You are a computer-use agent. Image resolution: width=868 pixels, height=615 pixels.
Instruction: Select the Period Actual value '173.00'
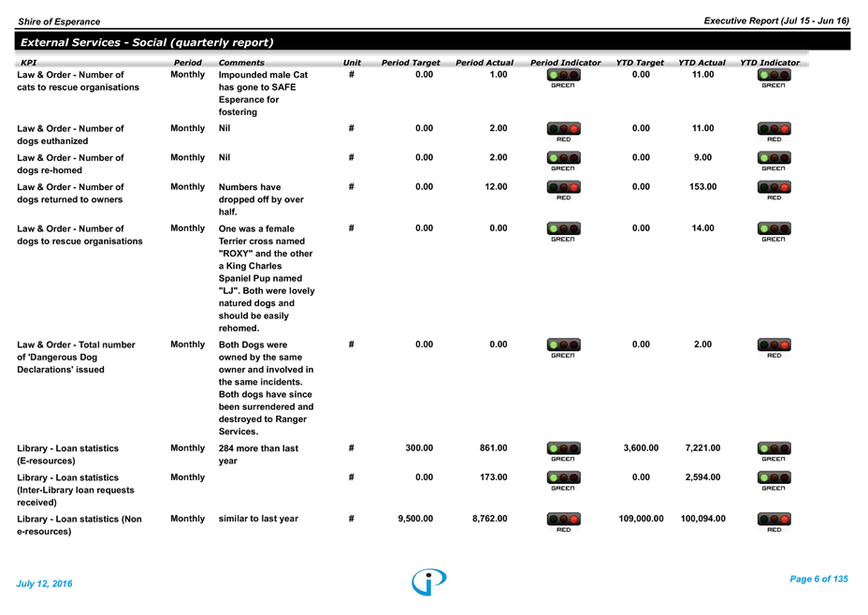click(x=493, y=477)
